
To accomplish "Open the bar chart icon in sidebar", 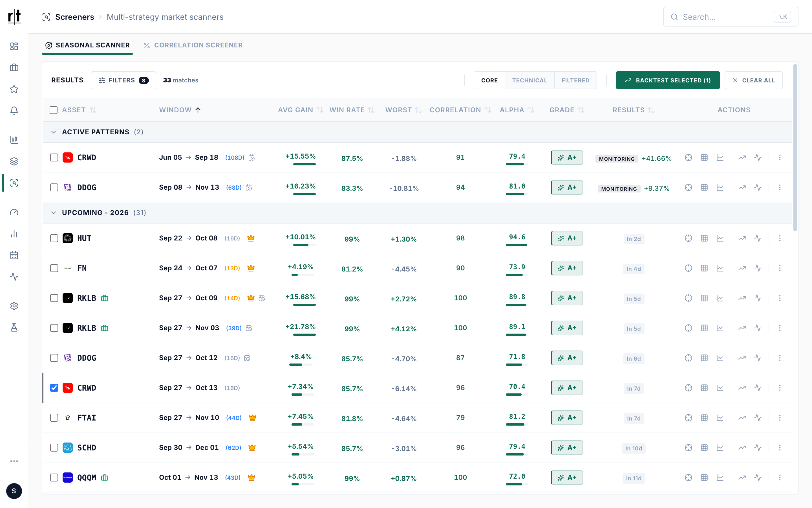I will [x=14, y=234].
